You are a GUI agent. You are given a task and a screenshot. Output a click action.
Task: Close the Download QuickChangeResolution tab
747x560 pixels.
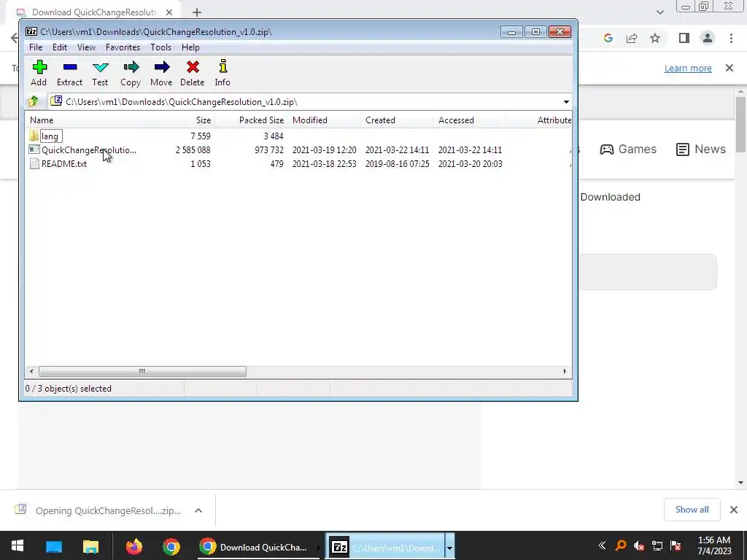[169, 12]
